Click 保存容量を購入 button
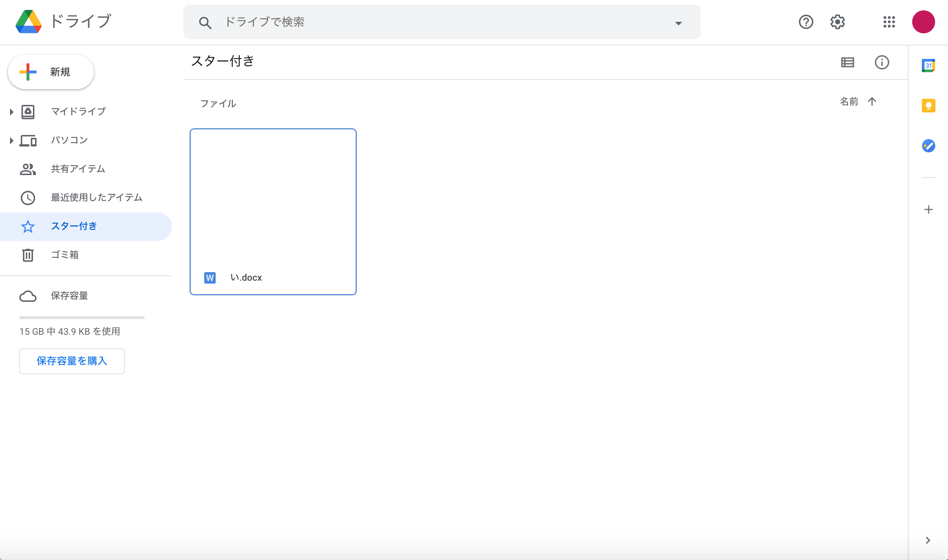This screenshot has width=948, height=560. click(x=72, y=361)
